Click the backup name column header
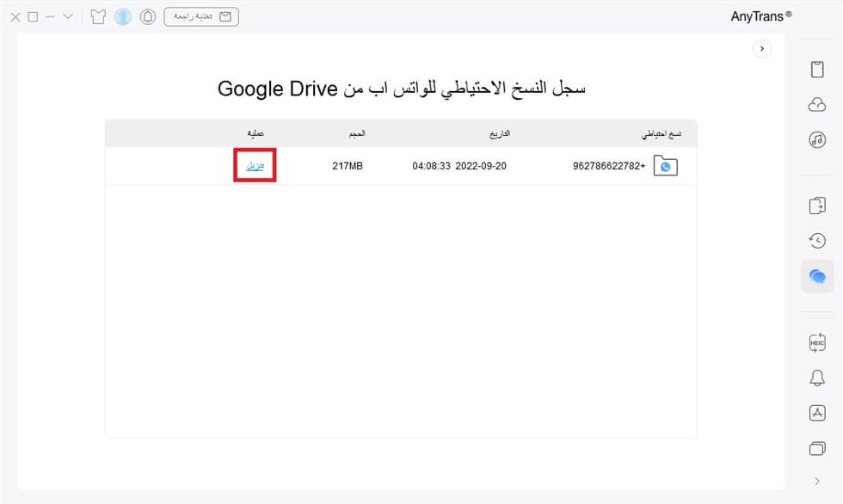 pos(661,134)
